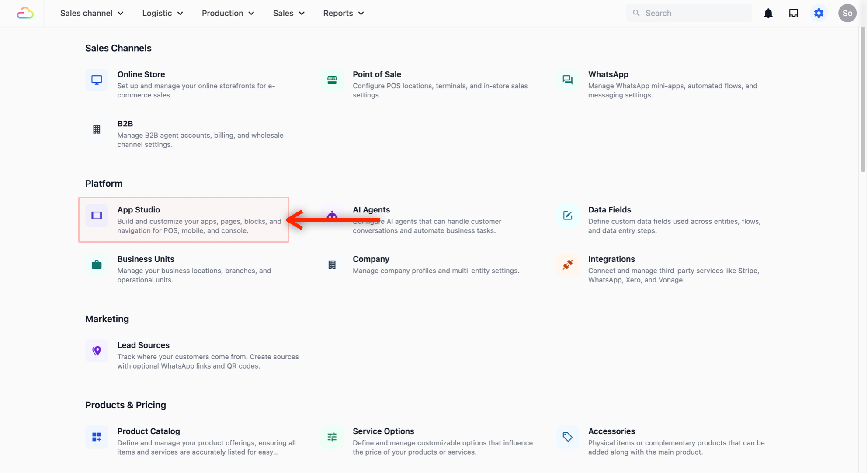Screen dimensions: 868x473
Task: Open the tablet view icon in header
Action: 793,13
